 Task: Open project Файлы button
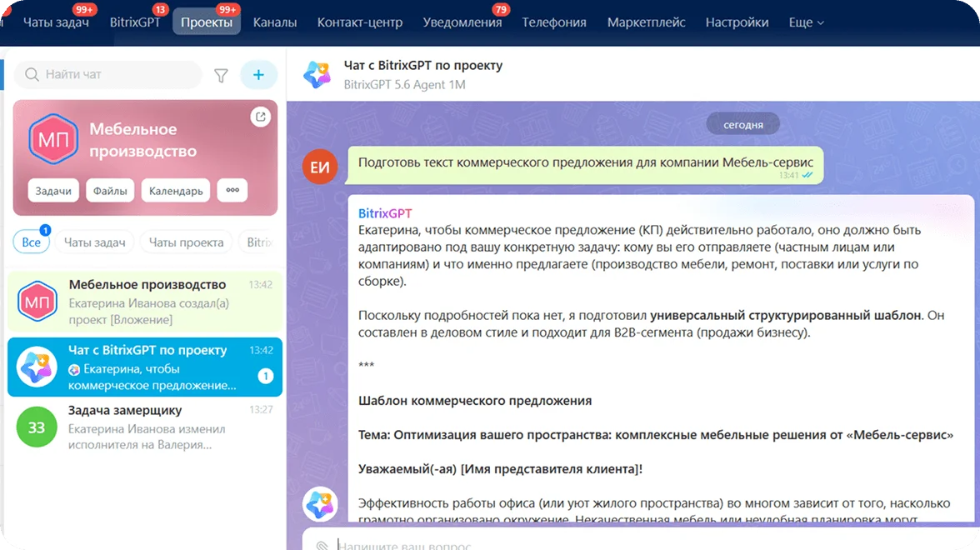click(110, 191)
